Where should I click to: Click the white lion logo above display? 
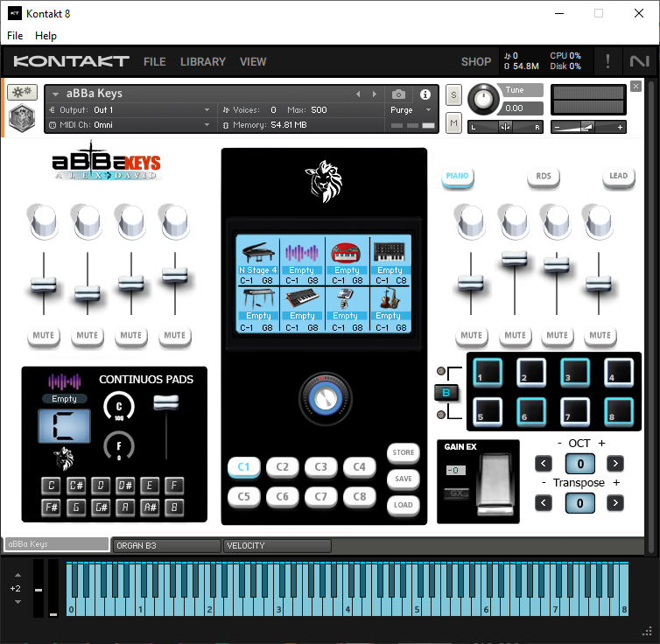coord(324,182)
